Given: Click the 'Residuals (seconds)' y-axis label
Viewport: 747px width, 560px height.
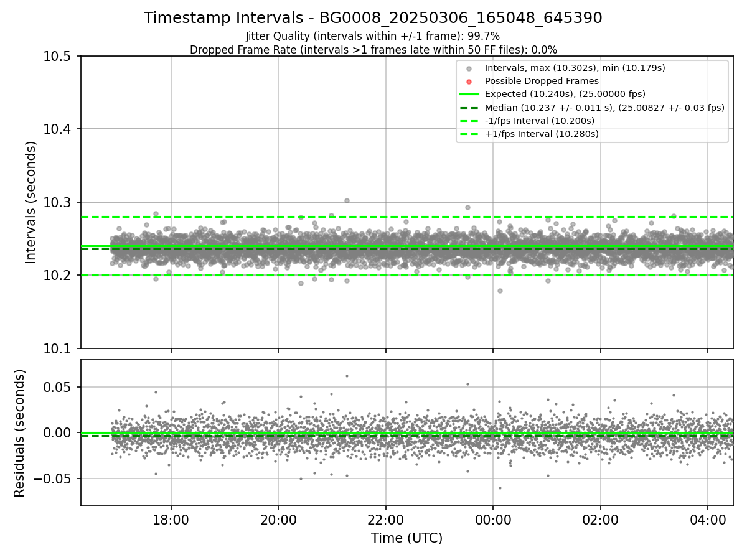Looking at the screenshot, I should coord(19,433).
